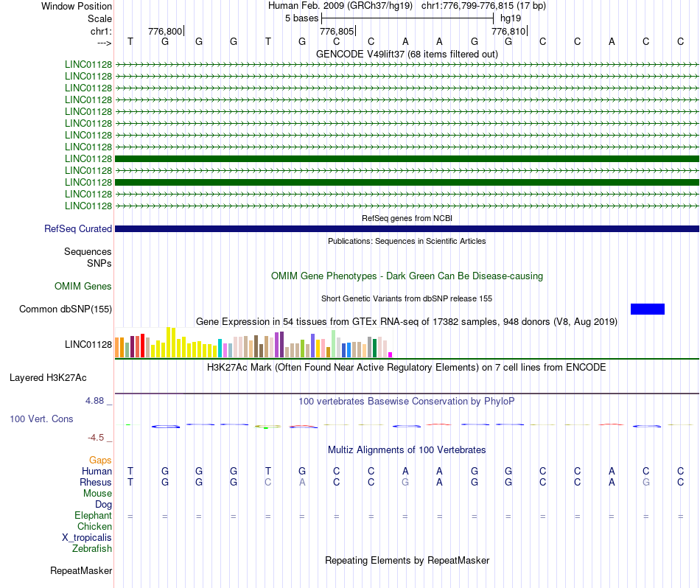Click the Multiz Alignments of 100 Vertebrates title
Image resolution: width=700 pixels, height=588 pixels.
407,449
